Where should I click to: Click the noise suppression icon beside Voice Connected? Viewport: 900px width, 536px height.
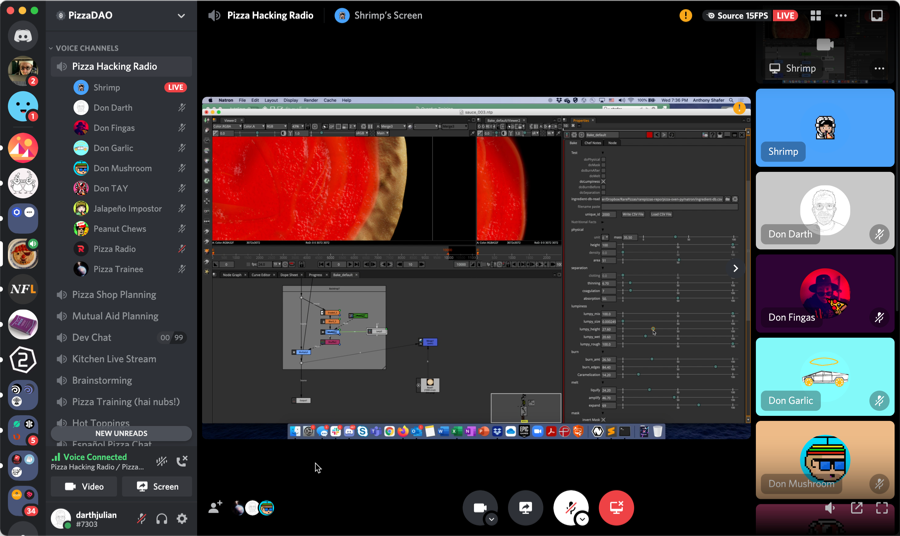(161, 461)
